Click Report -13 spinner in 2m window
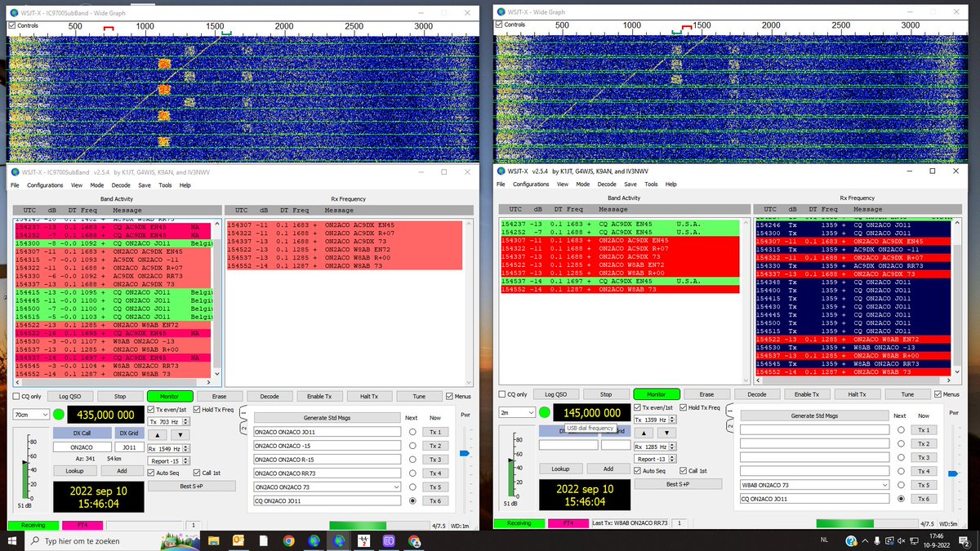980x551 pixels. (656, 460)
